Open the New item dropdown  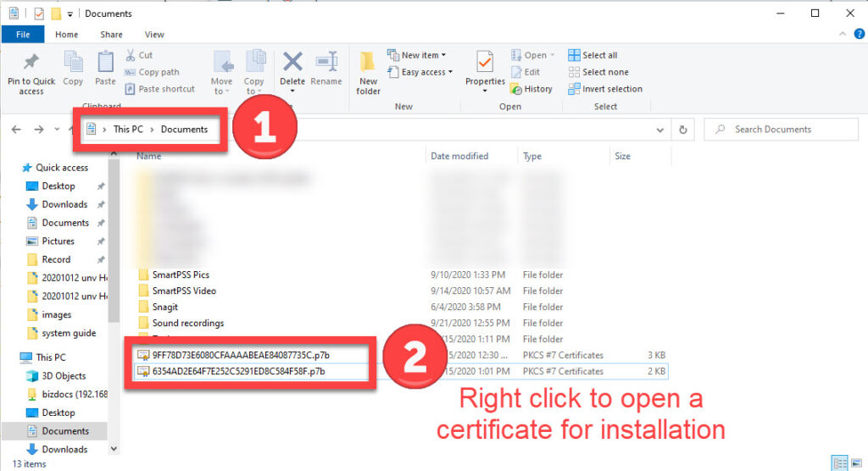[417, 55]
